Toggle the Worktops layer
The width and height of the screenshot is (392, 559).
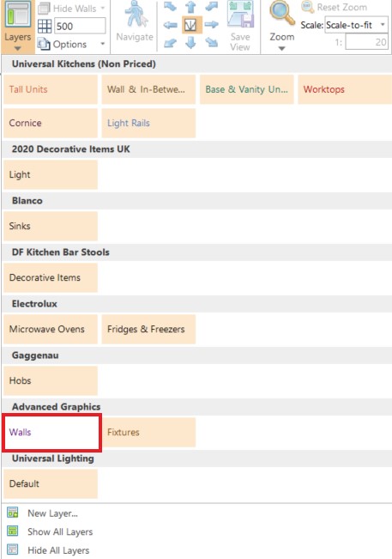tap(345, 89)
